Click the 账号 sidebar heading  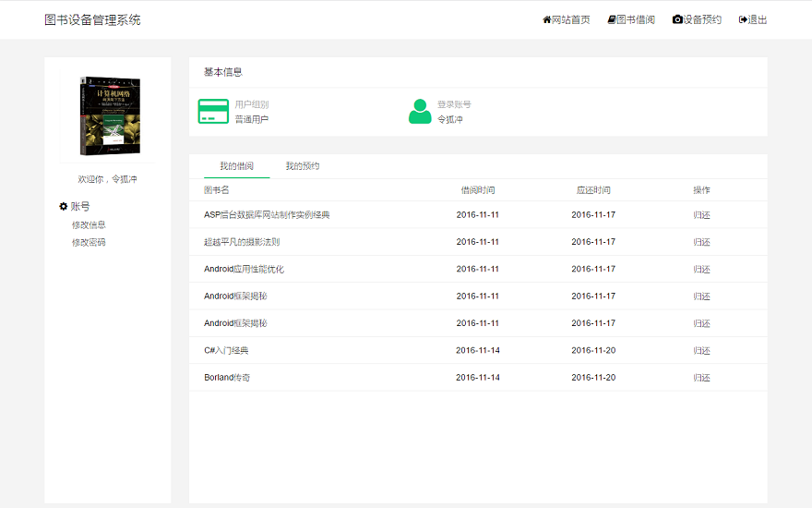pos(80,206)
